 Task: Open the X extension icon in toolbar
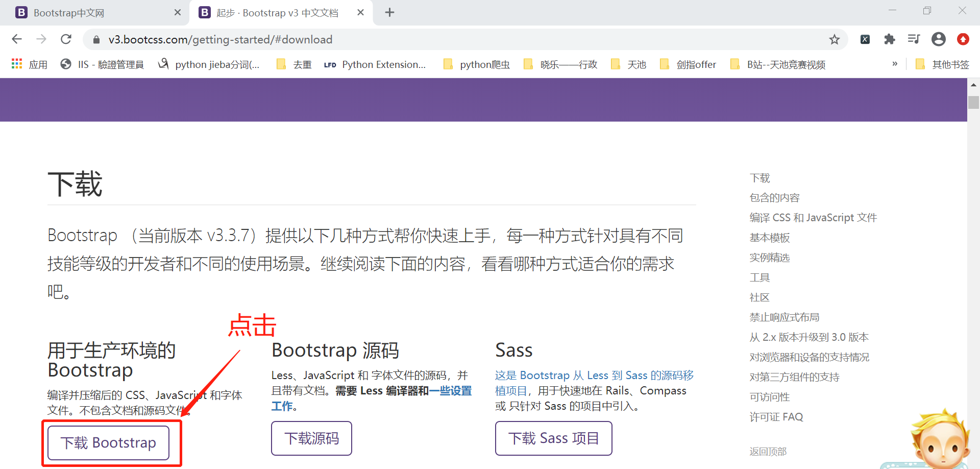point(865,39)
